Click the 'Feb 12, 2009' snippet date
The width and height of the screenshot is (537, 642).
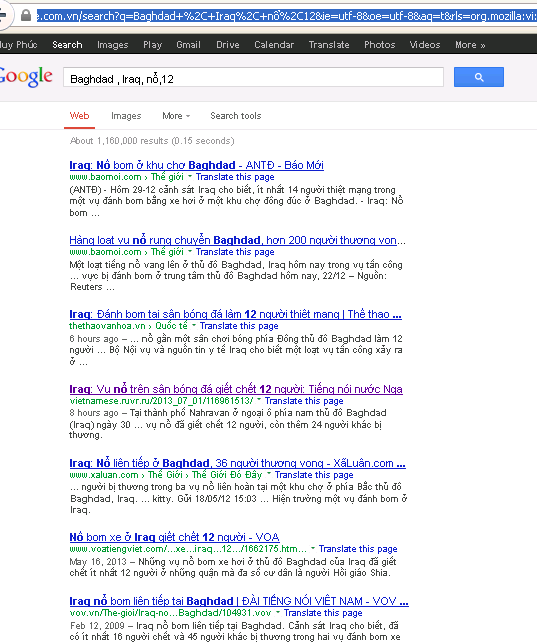pyautogui.click(x=97, y=626)
